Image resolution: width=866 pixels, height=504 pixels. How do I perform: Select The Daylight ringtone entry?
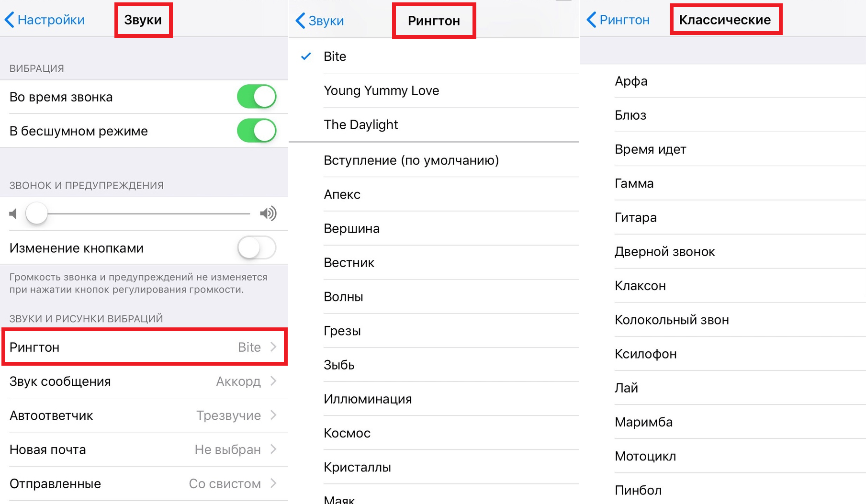(434, 124)
